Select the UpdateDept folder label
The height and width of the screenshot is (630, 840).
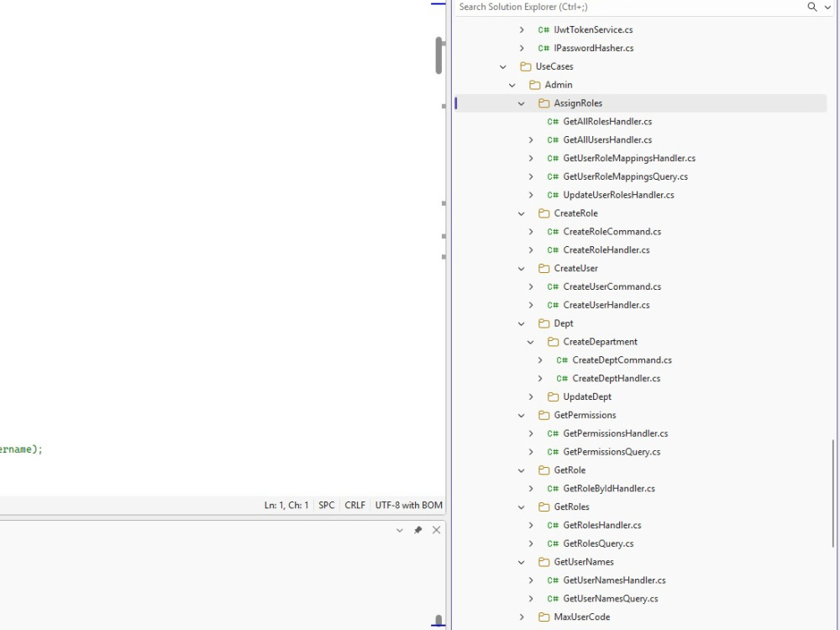coord(587,397)
